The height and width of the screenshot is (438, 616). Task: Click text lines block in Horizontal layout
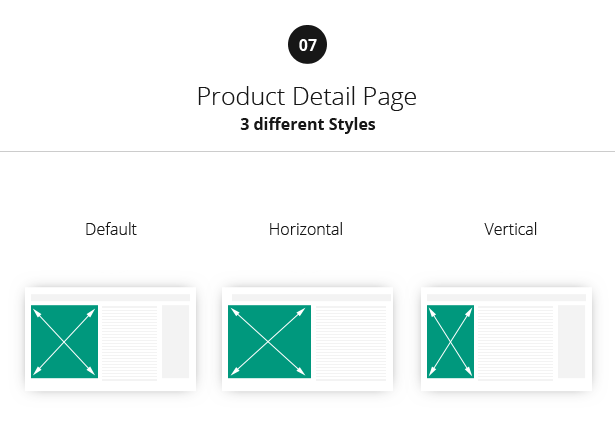tap(350, 342)
